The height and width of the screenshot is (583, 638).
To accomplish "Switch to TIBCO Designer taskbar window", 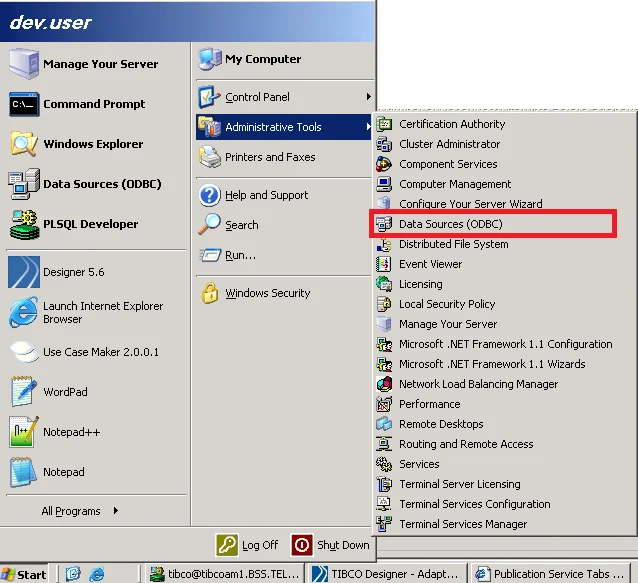I will [384, 574].
